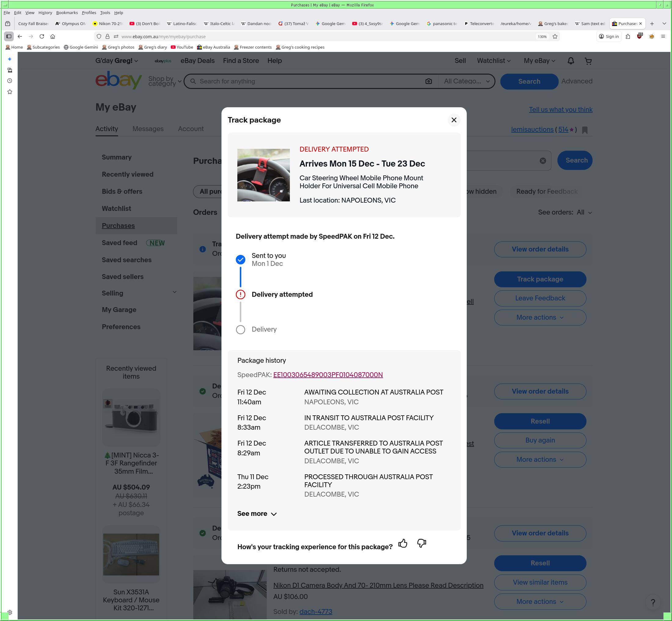Click the Ready for Feedback filter chip

tap(547, 191)
